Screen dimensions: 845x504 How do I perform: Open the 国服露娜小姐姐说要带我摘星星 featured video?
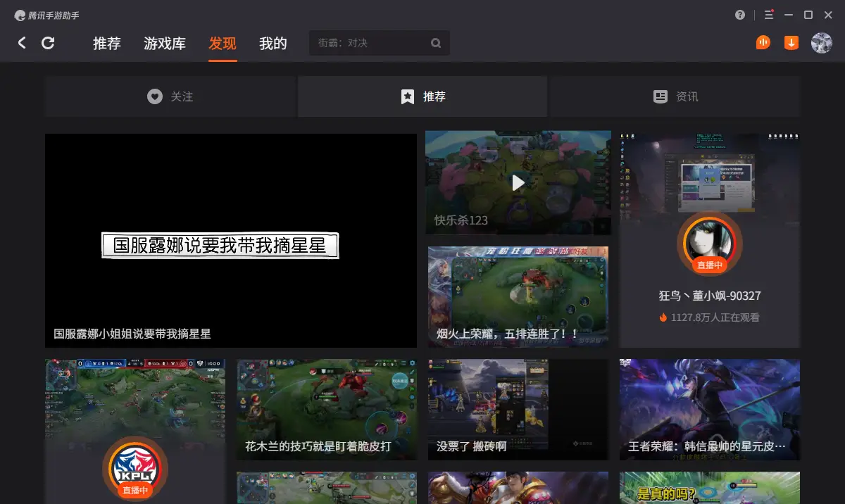pos(231,241)
